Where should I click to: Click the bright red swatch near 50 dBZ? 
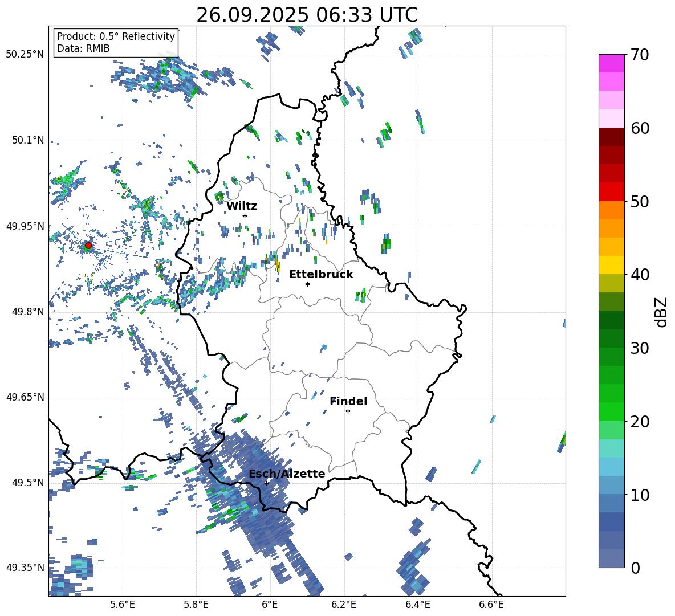611,192
